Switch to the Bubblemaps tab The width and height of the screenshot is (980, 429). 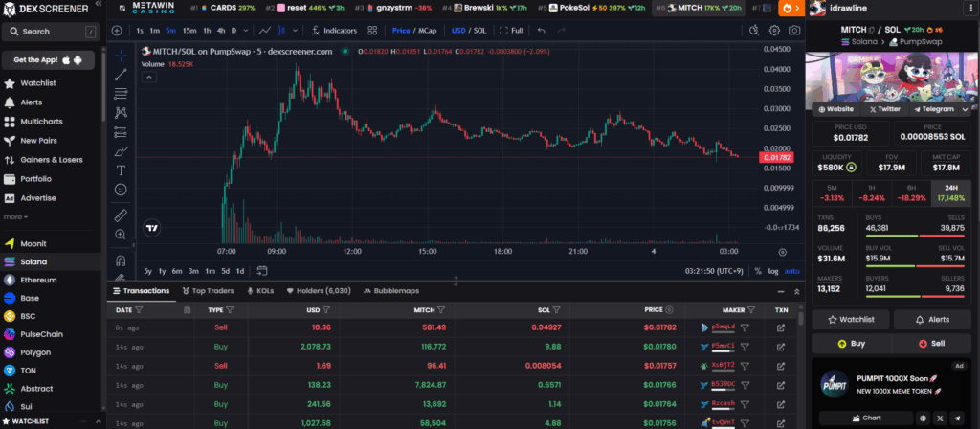tap(391, 291)
